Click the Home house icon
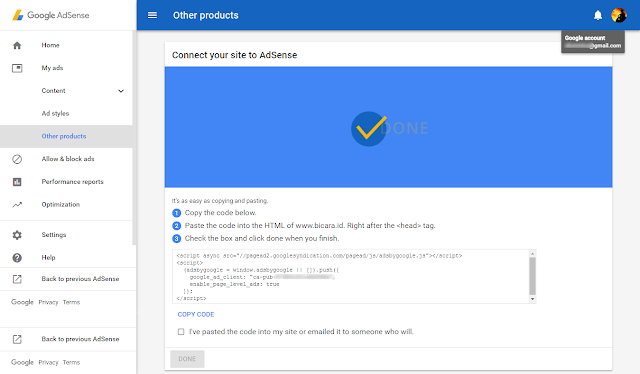The height and width of the screenshot is (374, 640). coord(17,45)
